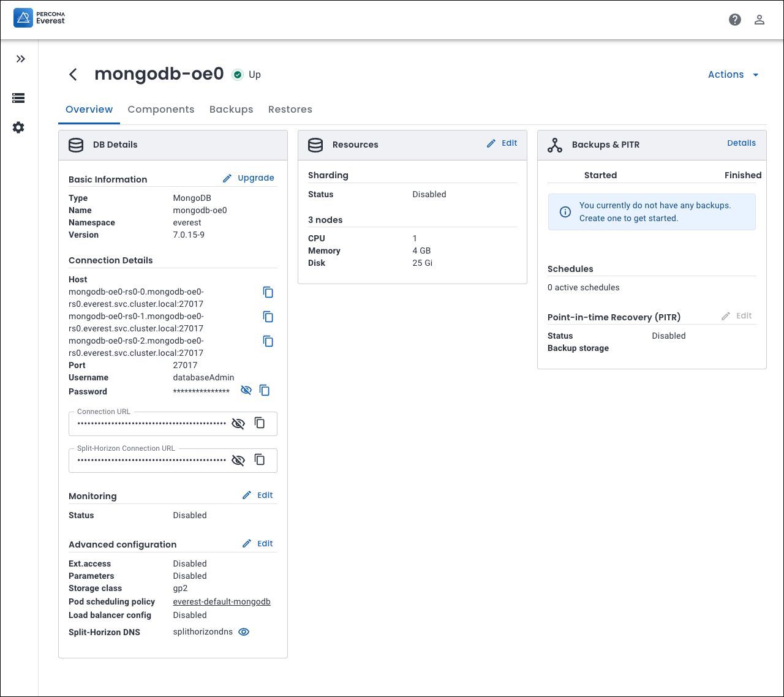Screen dimensions: 784x697
Task: Copy the rs0-2 host address
Action: (x=268, y=341)
